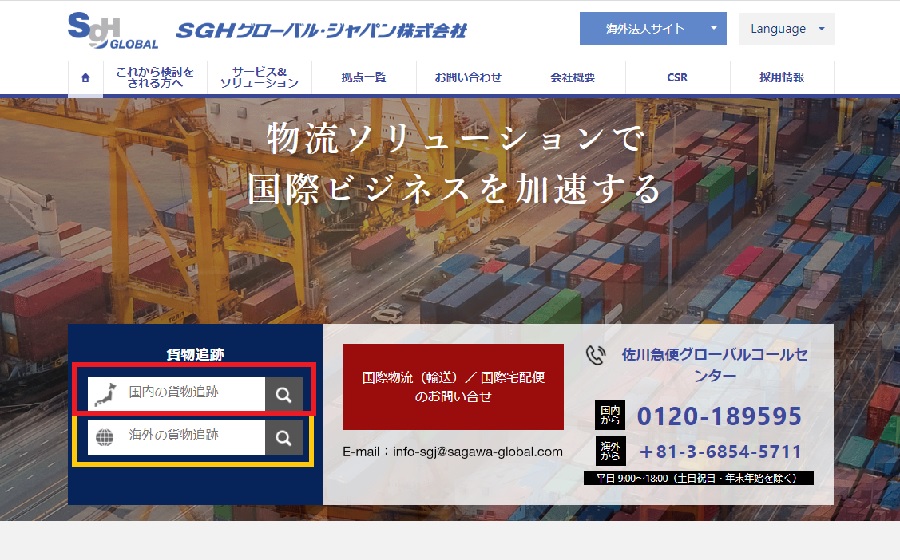Open 拠点一覧 menu item

pos(364,77)
